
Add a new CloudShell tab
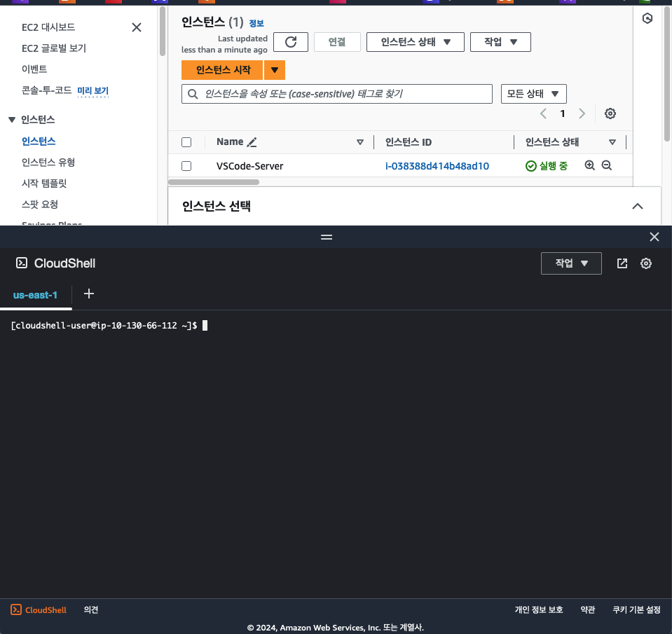point(89,294)
